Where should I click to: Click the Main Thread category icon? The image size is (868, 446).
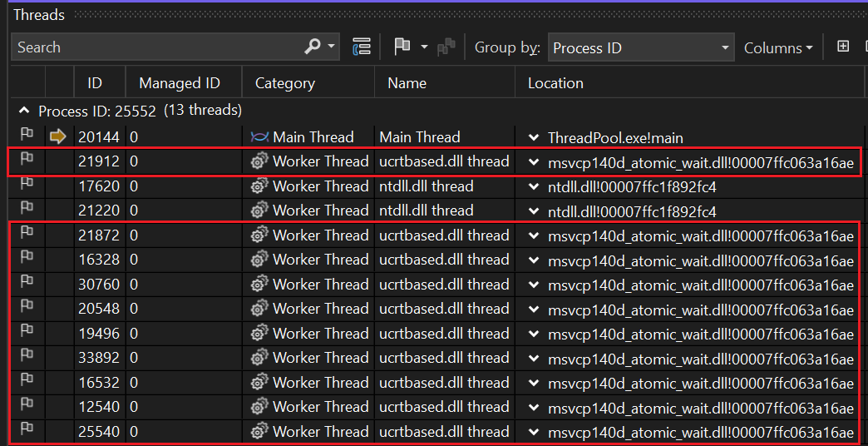coord(259,137)
